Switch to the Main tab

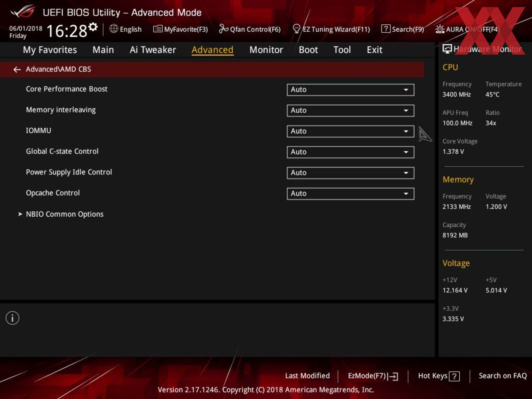(x=103, y=50)
